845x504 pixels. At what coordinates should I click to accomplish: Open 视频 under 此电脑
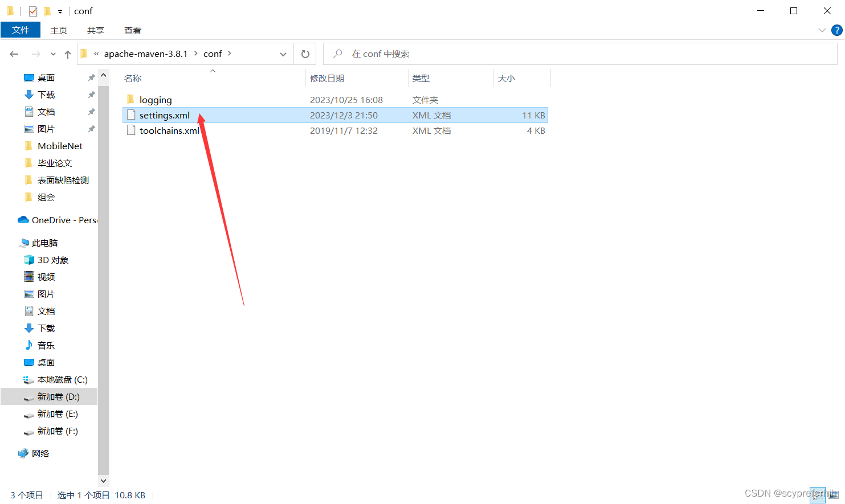tap(46, 277)
